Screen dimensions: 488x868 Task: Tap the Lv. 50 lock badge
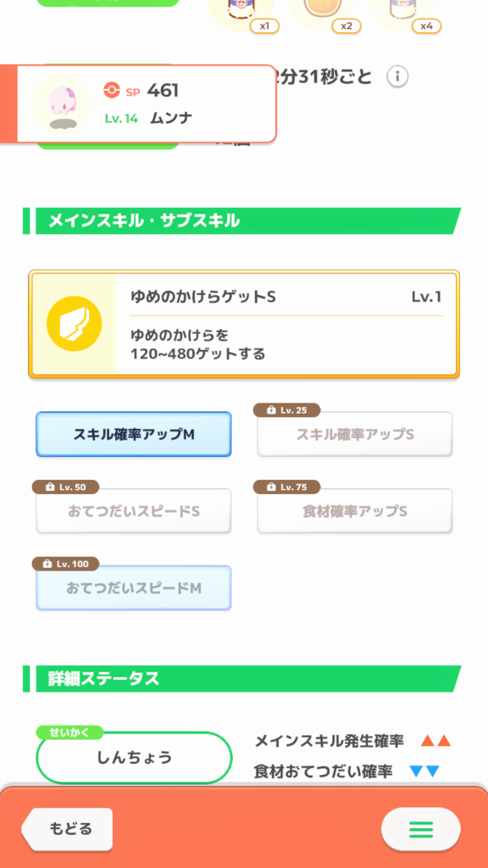[66, 487]
